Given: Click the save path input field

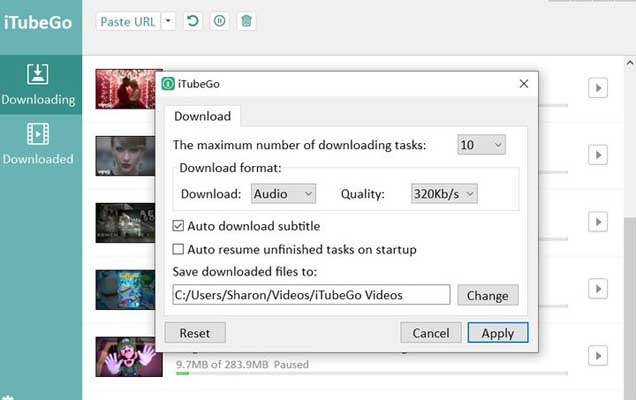Looking at the screenshot, I should (x=311, y=295).
